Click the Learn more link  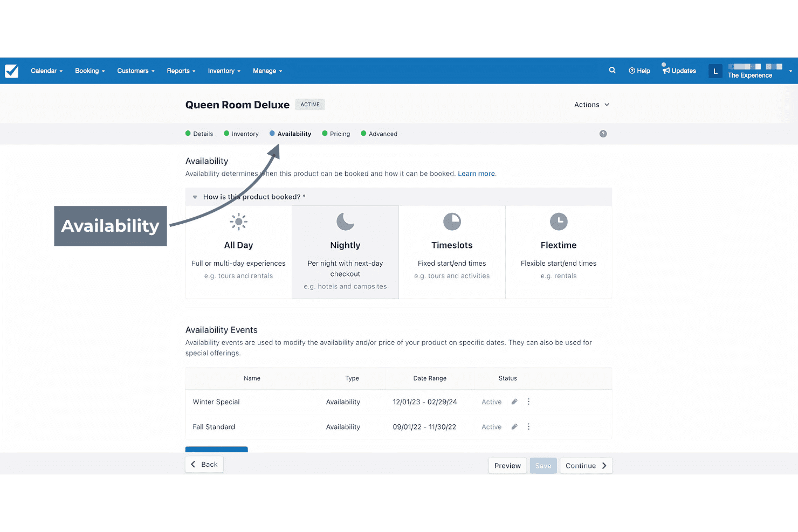[476, 174]
